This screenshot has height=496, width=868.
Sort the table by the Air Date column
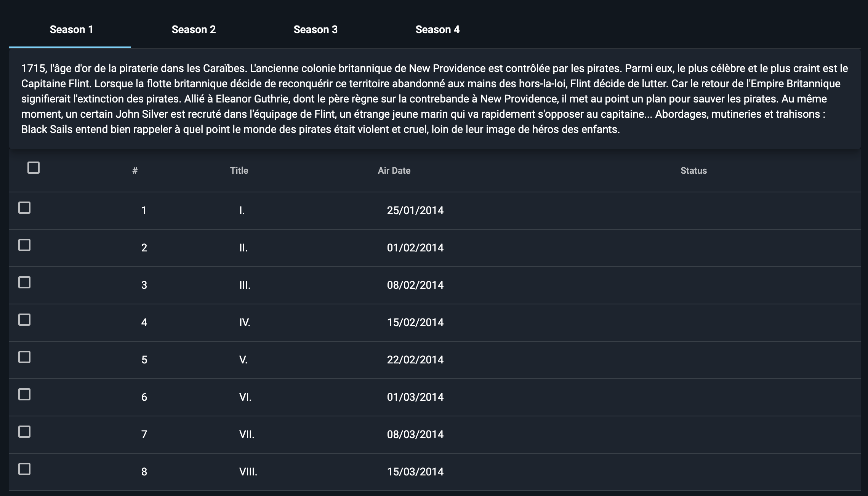point(394,170)
